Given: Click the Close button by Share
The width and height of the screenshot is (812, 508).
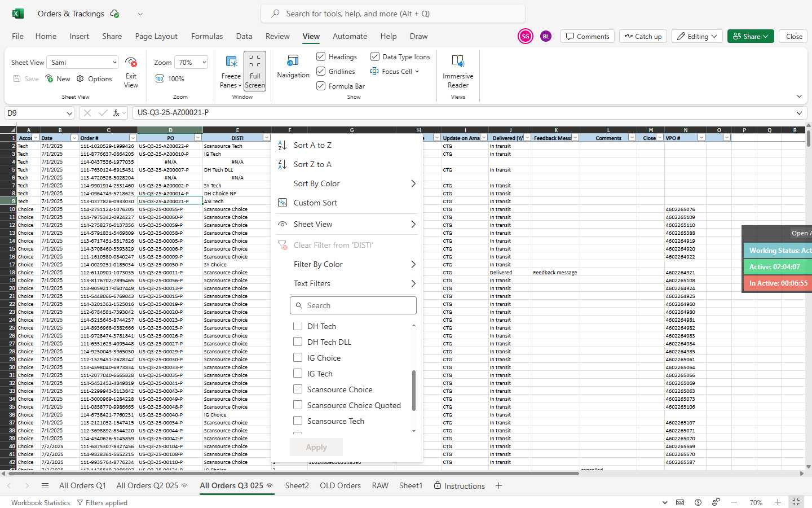Looking at the screenshot, I should click(794, 36).
